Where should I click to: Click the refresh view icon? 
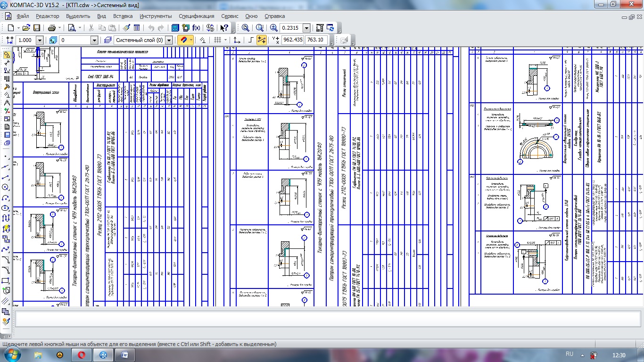[x=330, y=28]
